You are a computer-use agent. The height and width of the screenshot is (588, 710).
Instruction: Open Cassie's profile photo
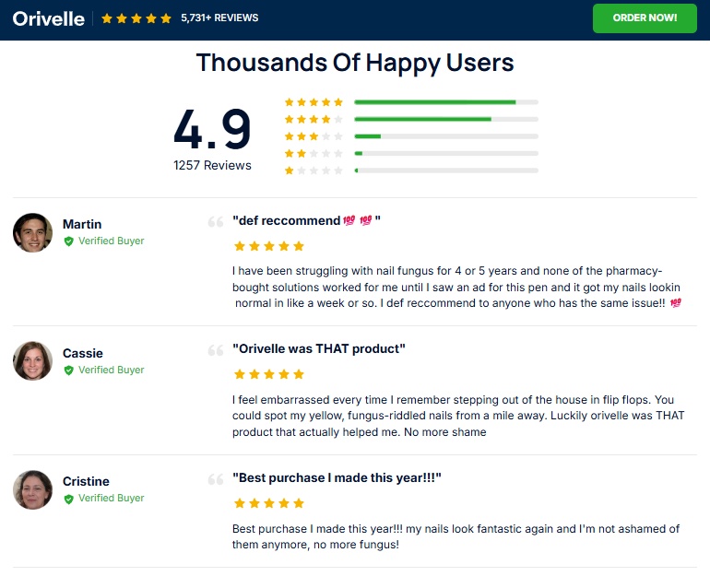click(33, 361)
